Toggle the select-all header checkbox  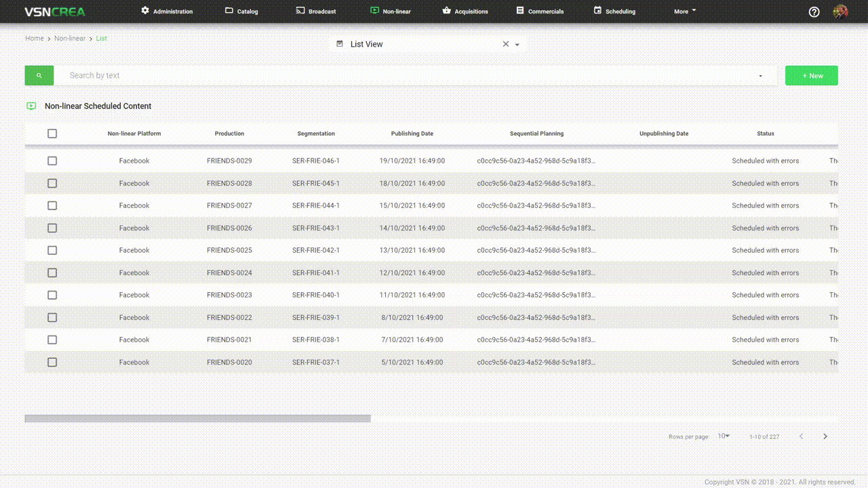(52, 134)
